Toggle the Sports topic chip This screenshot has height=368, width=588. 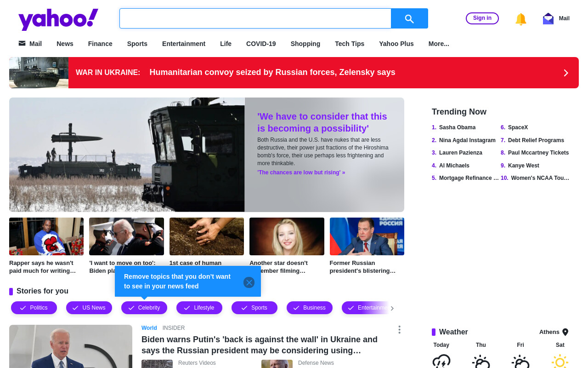point(254,308)
